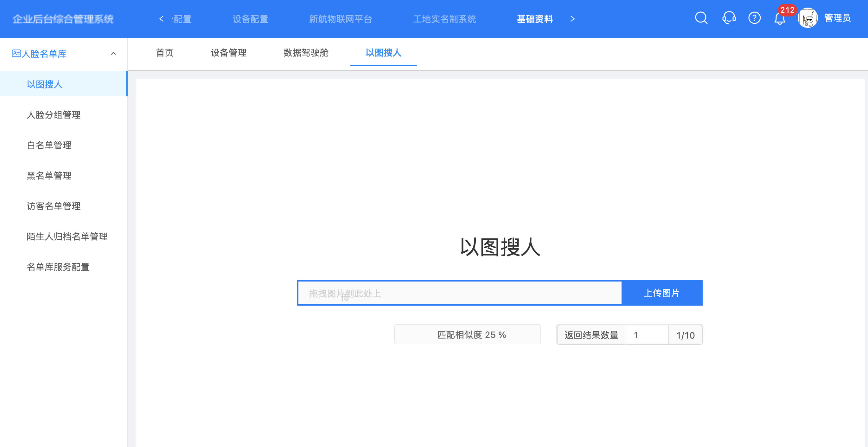
Task: Select the 以图搜人 tab
Action: click(x=383, y=53)
